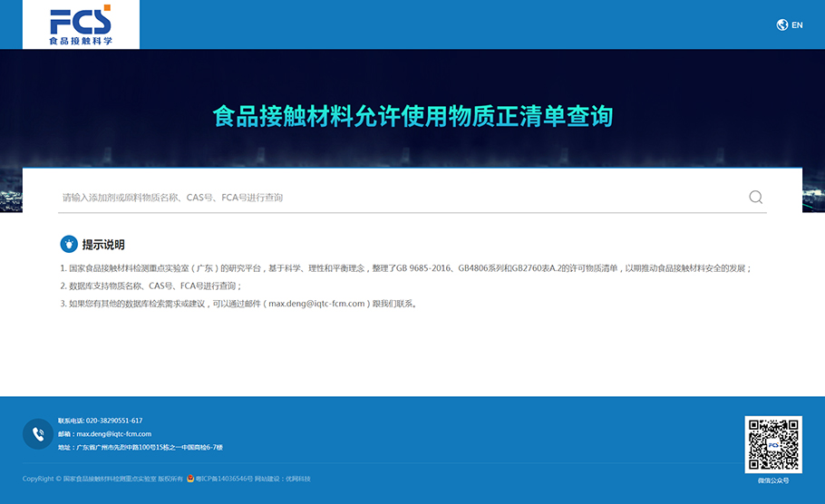Click the magnifier search icon
Image resolution: width=825 pixels, height=504 pixels.
tap(755, 198)
